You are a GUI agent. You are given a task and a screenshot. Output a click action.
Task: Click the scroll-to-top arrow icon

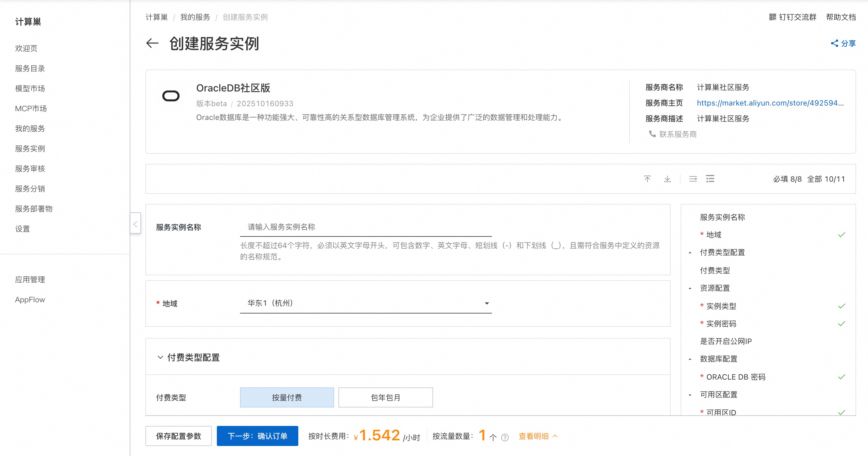(647, 179)
